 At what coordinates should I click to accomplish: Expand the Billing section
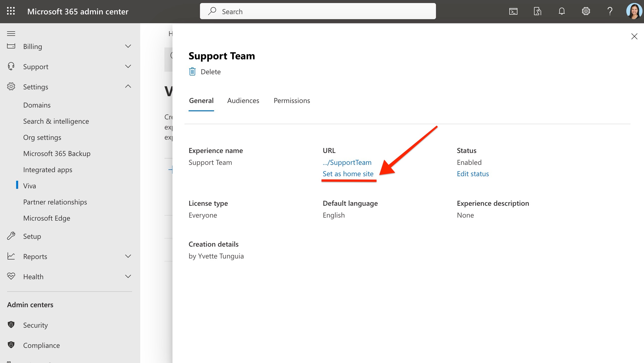click(x=128, y=46)
